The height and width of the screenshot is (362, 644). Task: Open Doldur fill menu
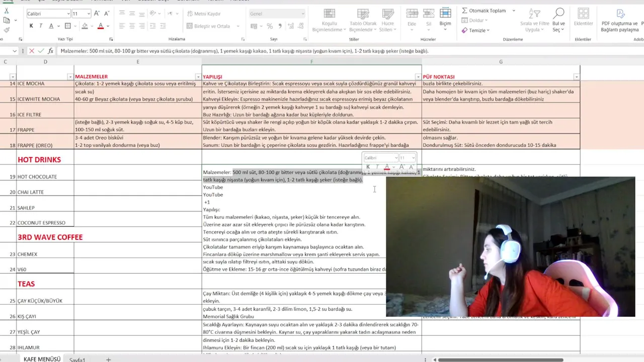point(474,21)
